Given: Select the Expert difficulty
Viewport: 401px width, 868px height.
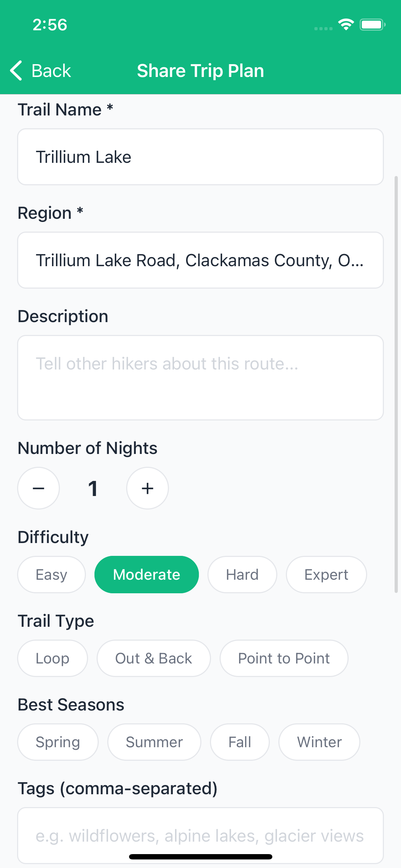Looking at the screenshot, I should [x=326, y=574].
